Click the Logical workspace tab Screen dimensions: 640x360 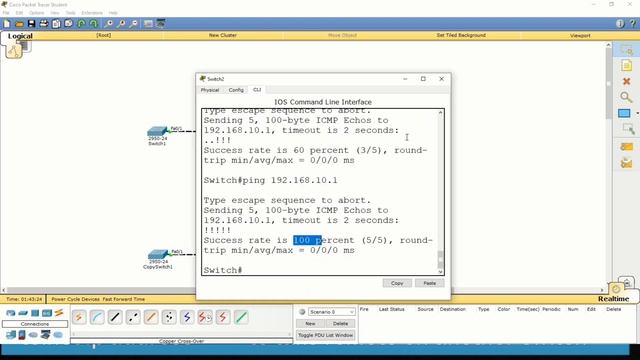click(20, 36)
